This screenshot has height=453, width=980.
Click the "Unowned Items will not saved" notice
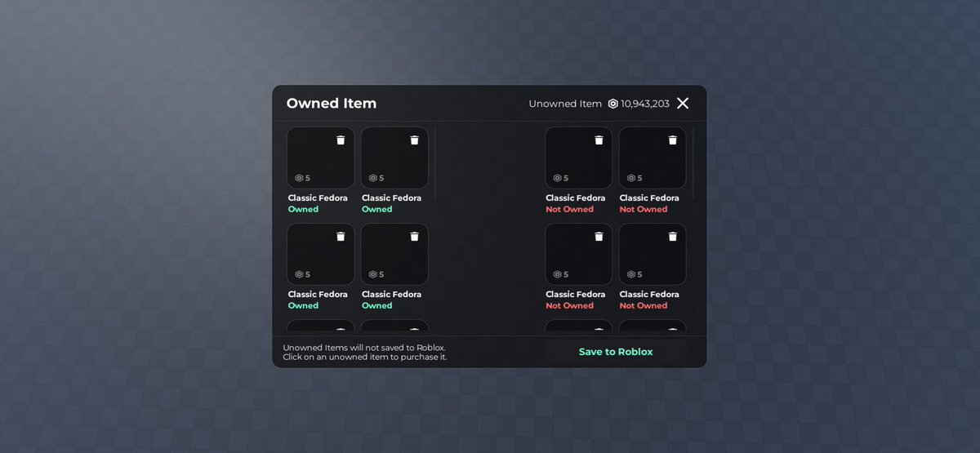pyautogui.click(x=364, y=348)
